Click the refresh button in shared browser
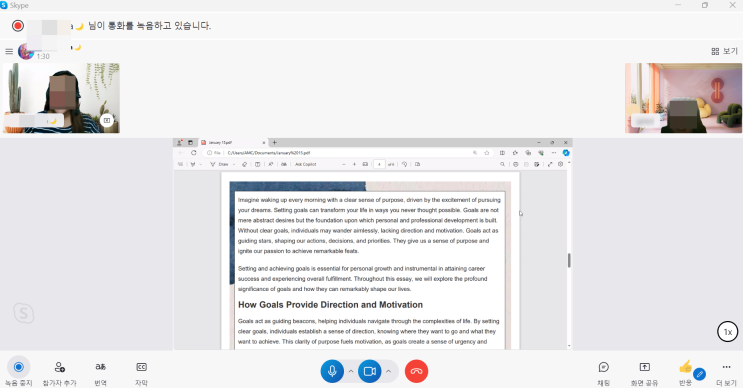This screenshot has height=388, width=743. (194, 153)
